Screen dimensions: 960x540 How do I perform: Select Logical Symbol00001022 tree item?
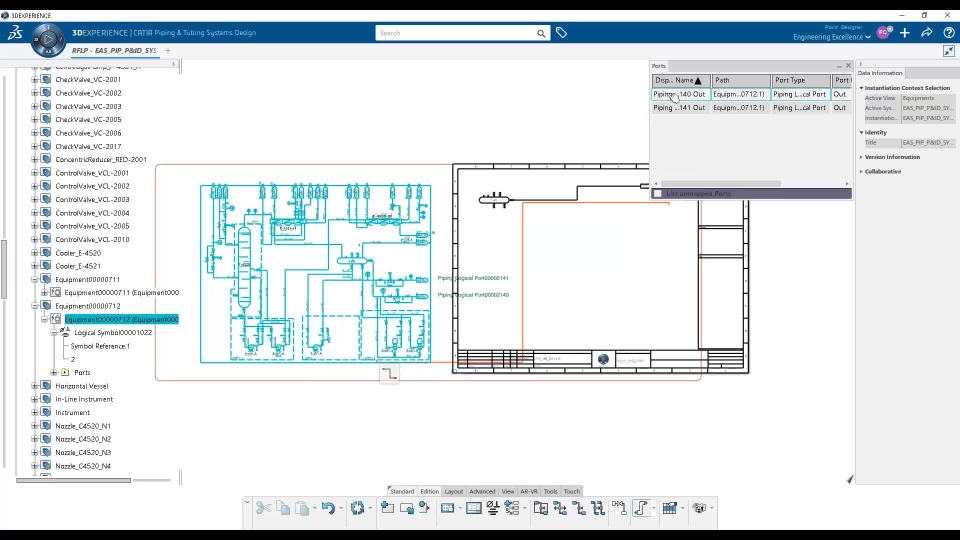pos(113,332)
